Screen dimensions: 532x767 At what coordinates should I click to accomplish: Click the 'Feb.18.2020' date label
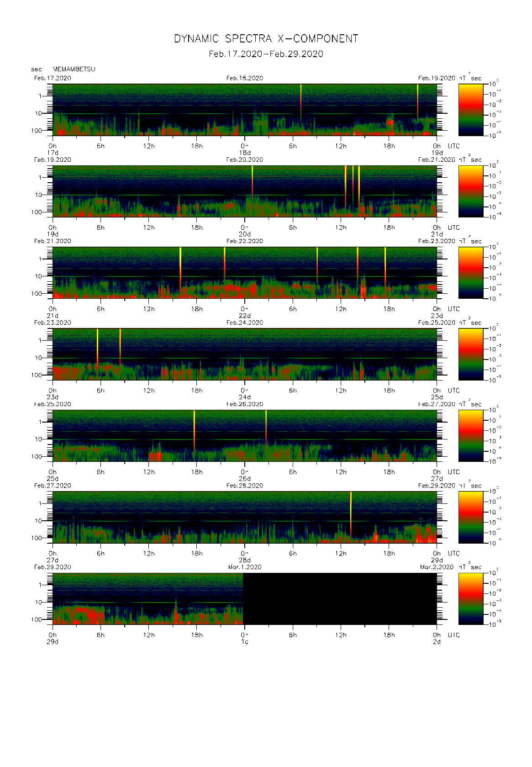(x=245, y=78)
